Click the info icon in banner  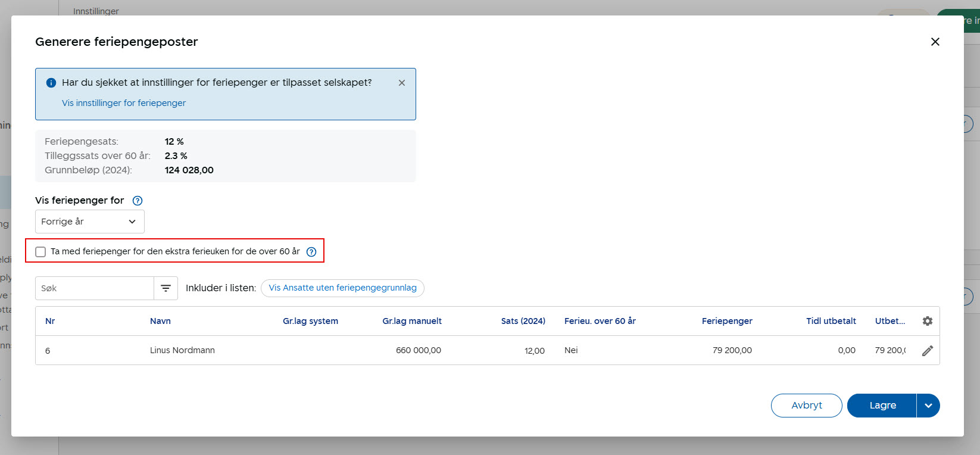51,83
